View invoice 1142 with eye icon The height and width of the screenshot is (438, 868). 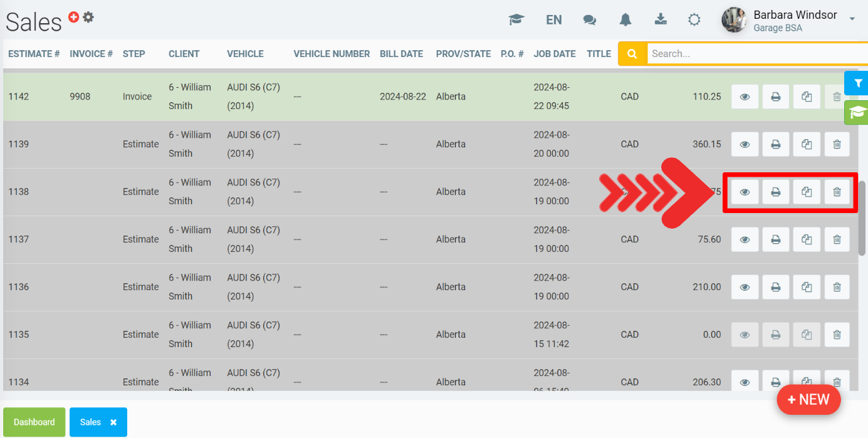pos(745,96)
